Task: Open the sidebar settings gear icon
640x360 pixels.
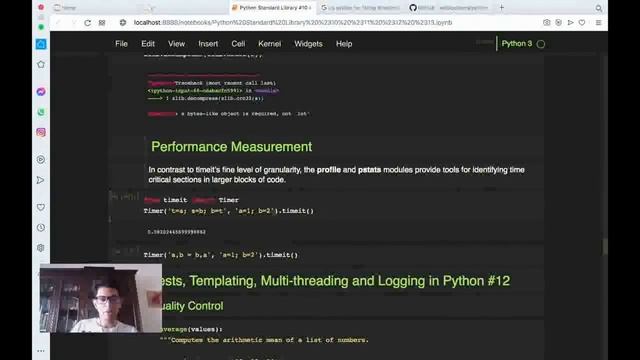Action: click(41, 248)
